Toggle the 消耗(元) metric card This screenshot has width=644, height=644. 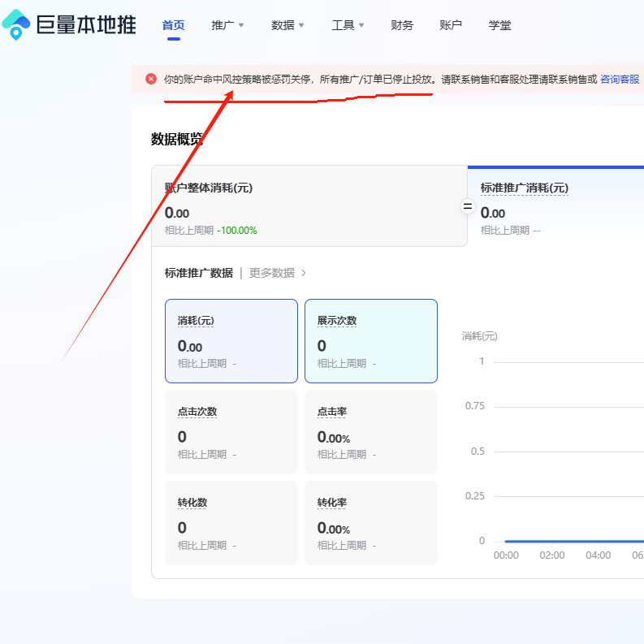pyautogui.click(x=231, y=341)
